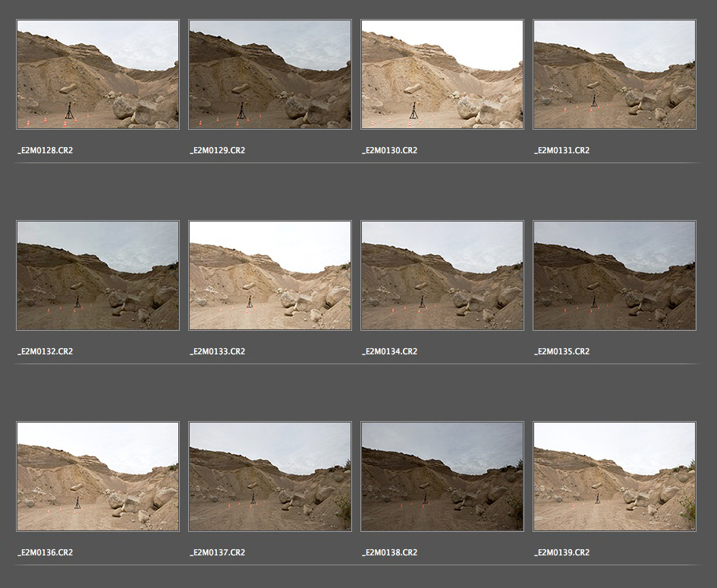The width and height of the screenshot is (717, 588).
Task: Click the filename label _E2M0128.CR2
Action: pos(46,150)
